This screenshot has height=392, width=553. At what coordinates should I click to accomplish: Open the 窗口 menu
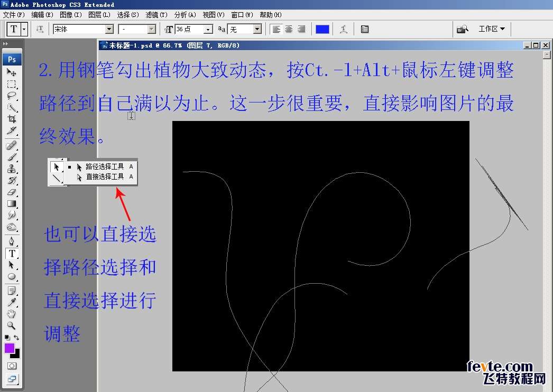[x=242, y=15]
